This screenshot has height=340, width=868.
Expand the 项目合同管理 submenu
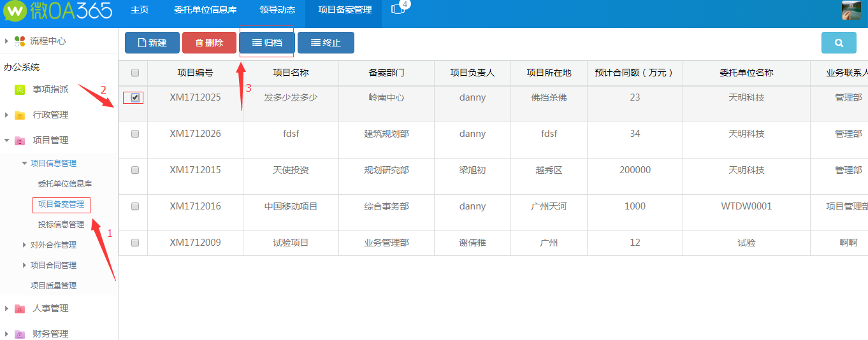(24, 265)
